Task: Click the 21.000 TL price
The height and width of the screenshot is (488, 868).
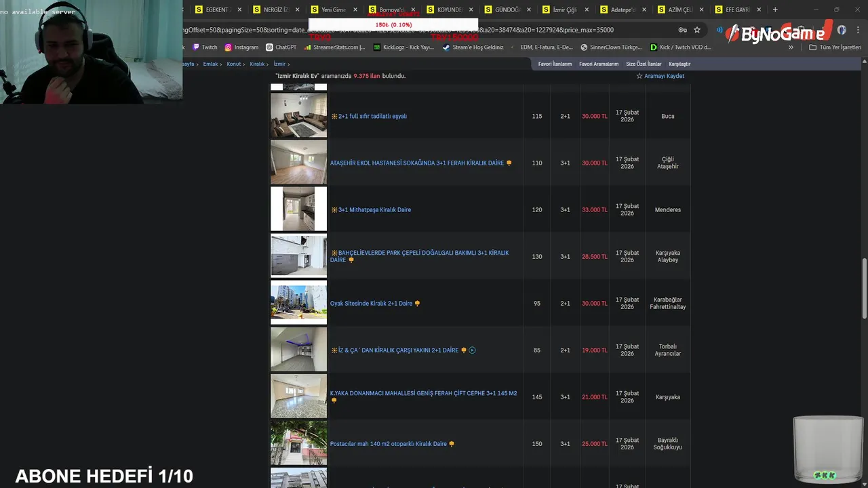Action: click(595, 396)
